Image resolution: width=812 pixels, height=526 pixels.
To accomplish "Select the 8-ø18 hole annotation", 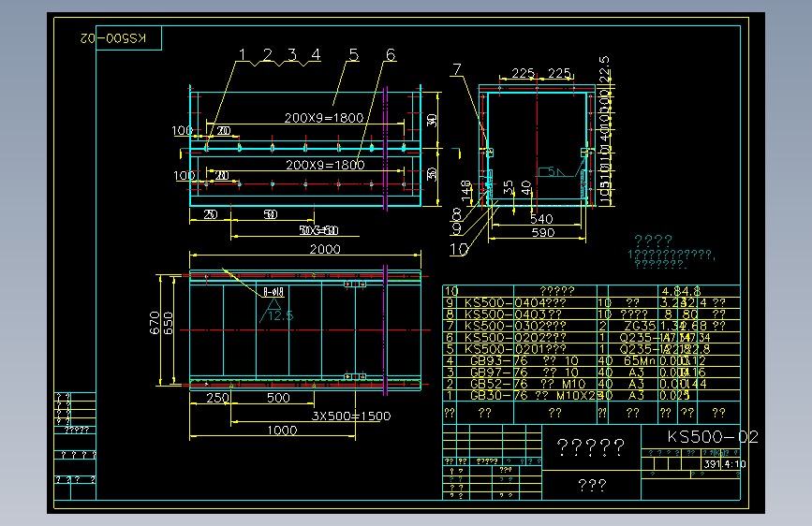I will (x=273, y=292).
